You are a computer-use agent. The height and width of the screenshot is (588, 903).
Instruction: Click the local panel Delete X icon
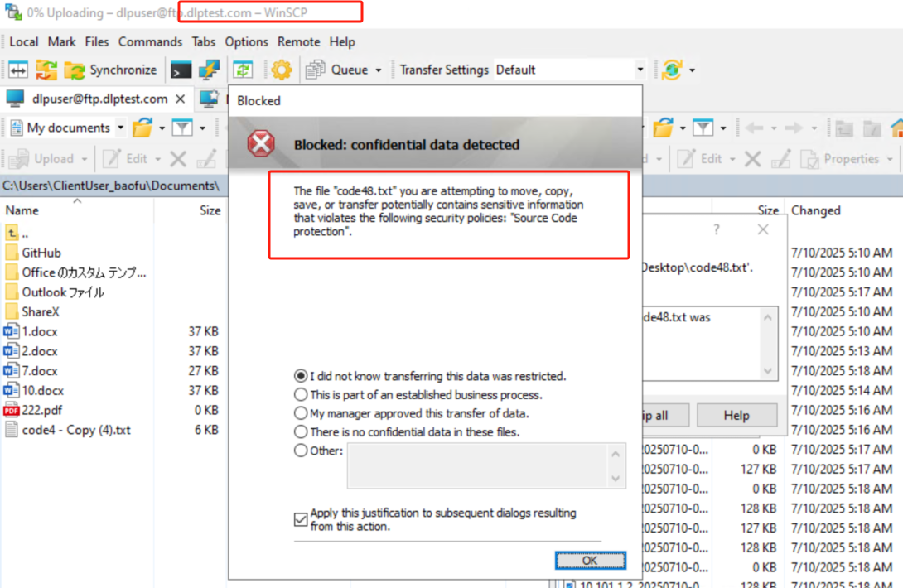point(178,159)
